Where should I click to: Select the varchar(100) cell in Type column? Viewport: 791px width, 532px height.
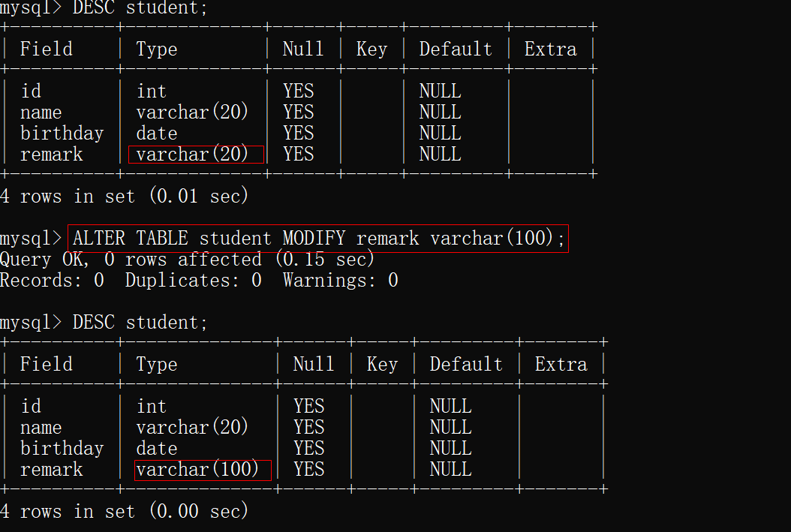point(197,470)
